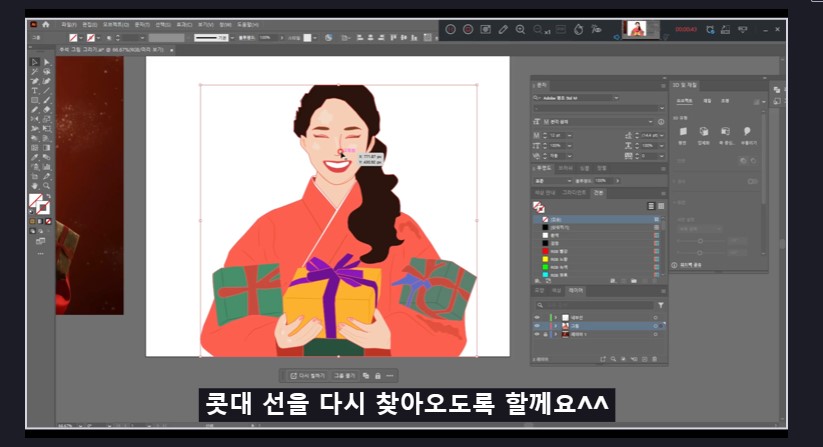
Task: Open the control bar fill swatch dropdown
Action: pos(81,38)
